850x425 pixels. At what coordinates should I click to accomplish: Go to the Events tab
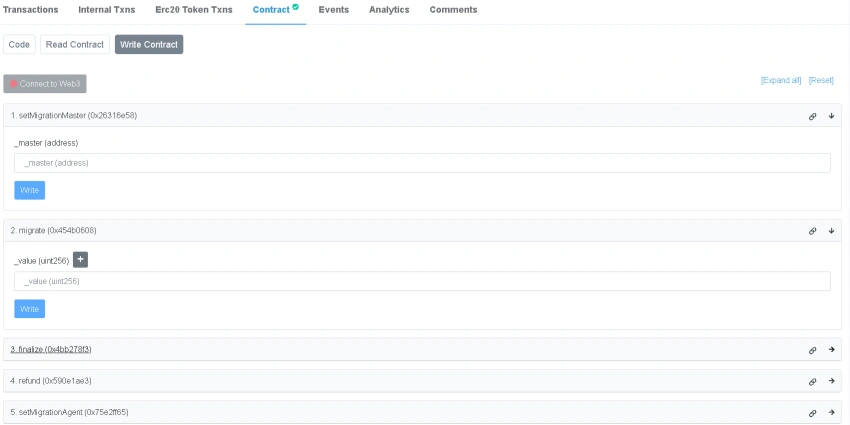[334, 10]
